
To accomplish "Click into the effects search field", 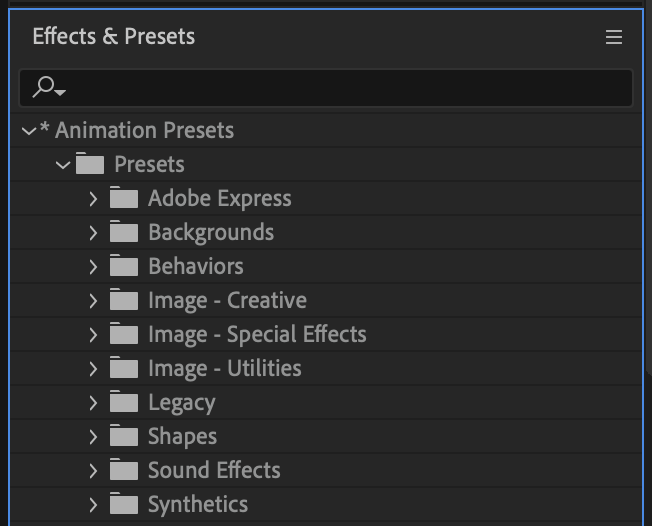I will (x=326, y=88).
